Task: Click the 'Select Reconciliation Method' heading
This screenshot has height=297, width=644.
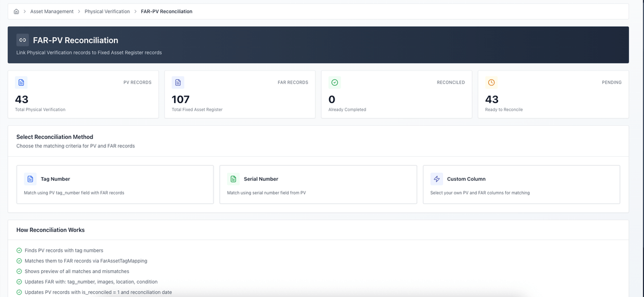Action: [55, 137]
